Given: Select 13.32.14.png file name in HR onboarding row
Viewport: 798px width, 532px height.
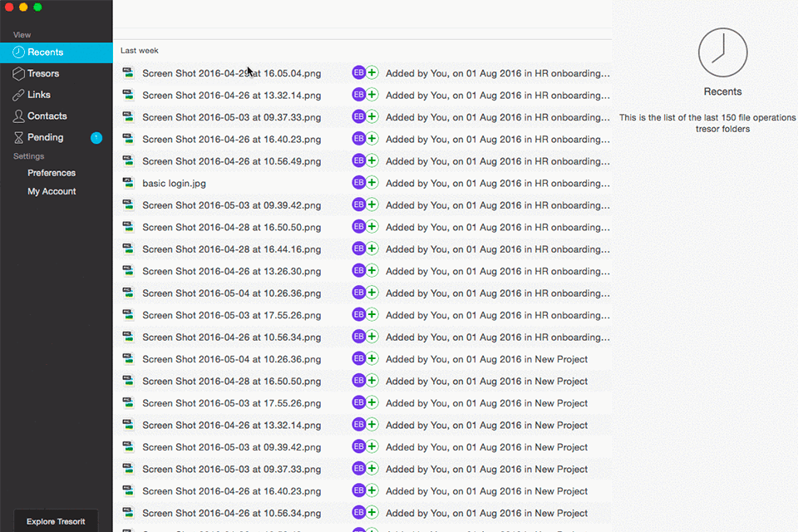Looking at the screenshot, I should click(x=232, y=96).
